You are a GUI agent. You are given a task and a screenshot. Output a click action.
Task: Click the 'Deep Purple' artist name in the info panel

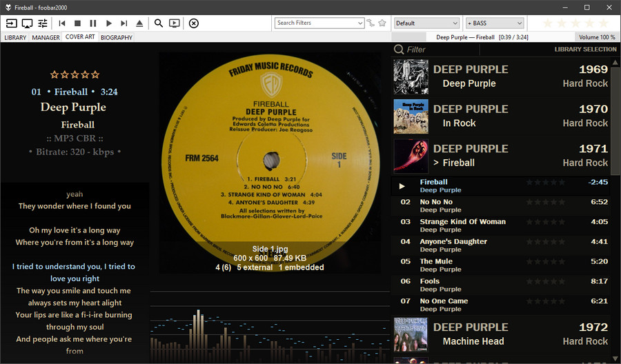pyautogui.click(x=73, y=108)
